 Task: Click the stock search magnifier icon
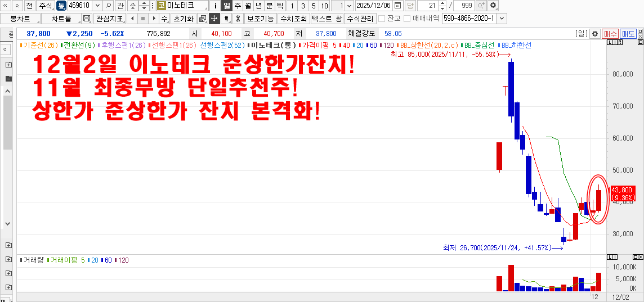tap(108, 6)
